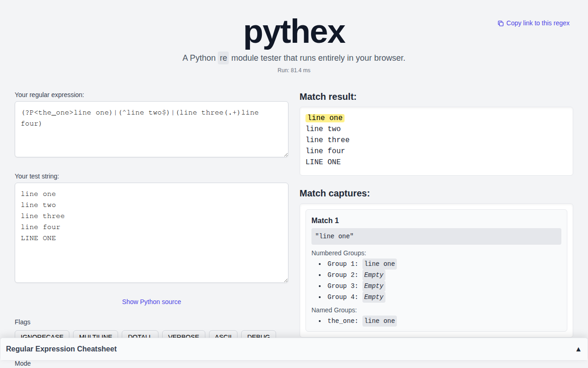This screenshot has width=588, height=368.
Task: Select the Match 1 heading
Action: tap(325, 220)
